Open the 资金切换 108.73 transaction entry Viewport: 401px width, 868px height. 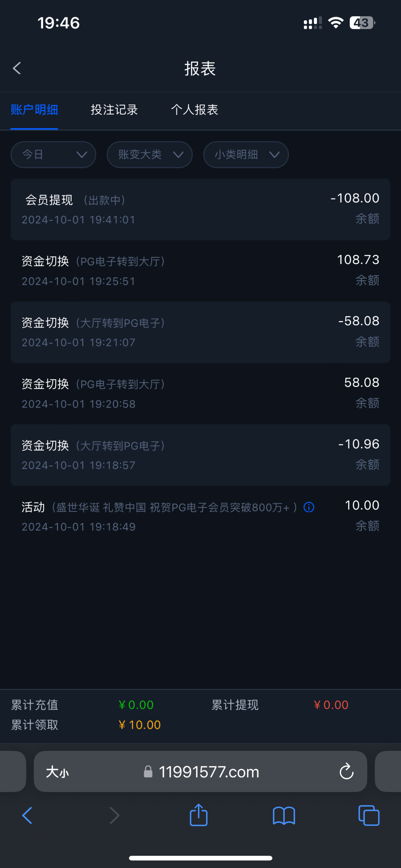200,271
